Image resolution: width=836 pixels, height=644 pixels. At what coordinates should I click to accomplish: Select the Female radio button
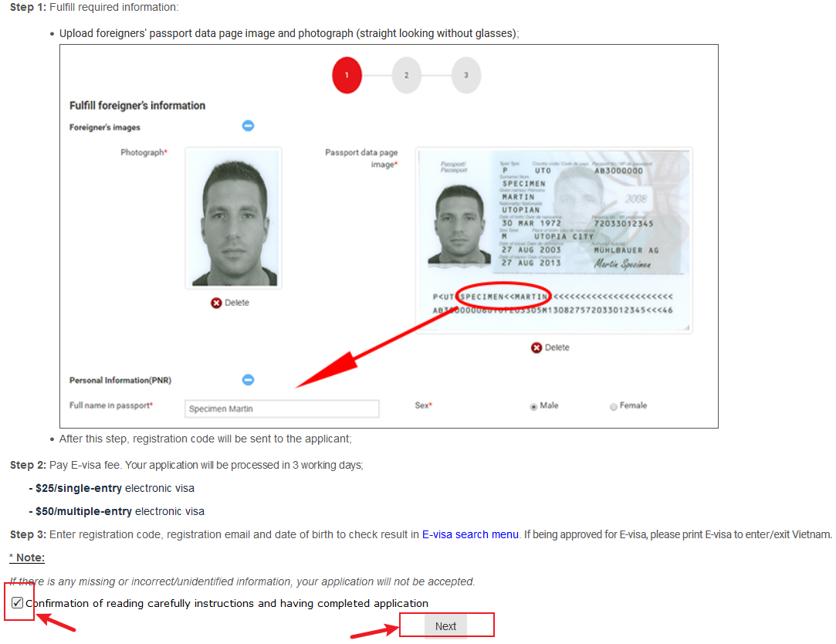(613, 407)
